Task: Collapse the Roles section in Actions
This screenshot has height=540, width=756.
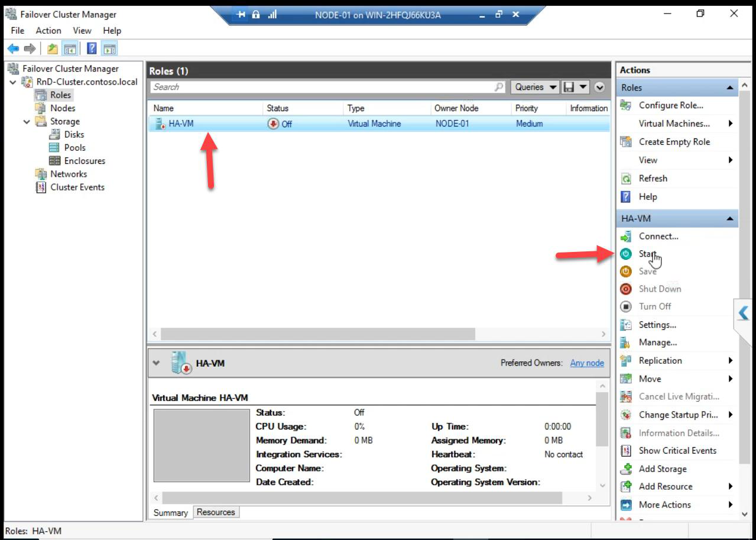Action: click(x=730, y=88)
